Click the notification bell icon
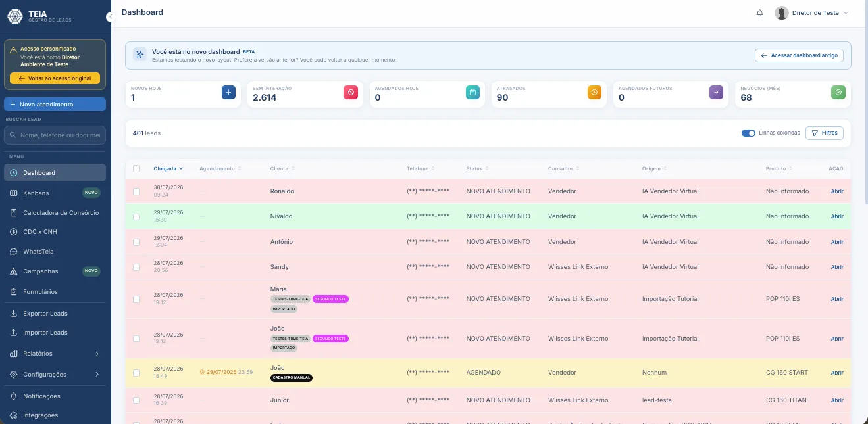 [760, 13]
